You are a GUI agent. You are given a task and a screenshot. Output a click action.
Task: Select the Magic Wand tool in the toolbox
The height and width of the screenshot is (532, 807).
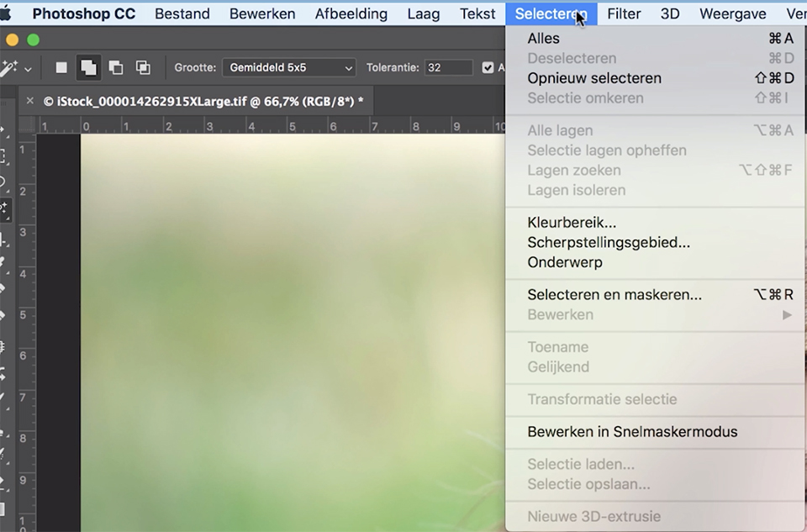coord(5,210)
